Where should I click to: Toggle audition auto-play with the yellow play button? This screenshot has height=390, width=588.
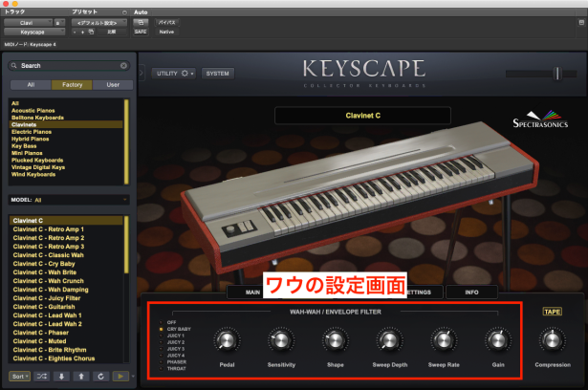[120, 376]
